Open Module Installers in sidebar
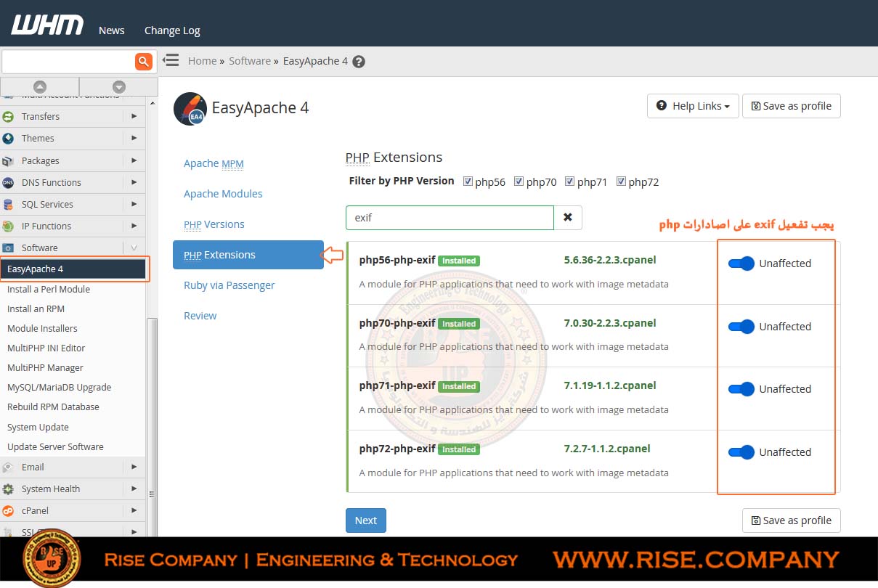This screenshot has height=588, width=878. (x=42, y=328)
